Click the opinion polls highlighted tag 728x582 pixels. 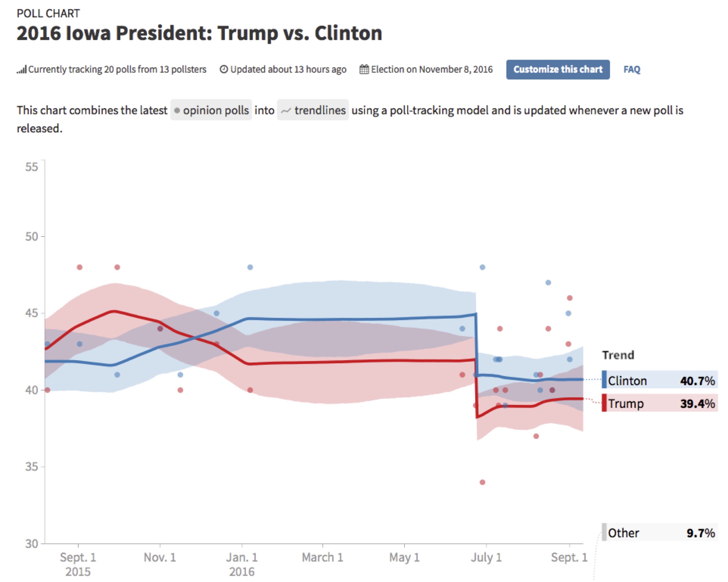pos(211,110)
